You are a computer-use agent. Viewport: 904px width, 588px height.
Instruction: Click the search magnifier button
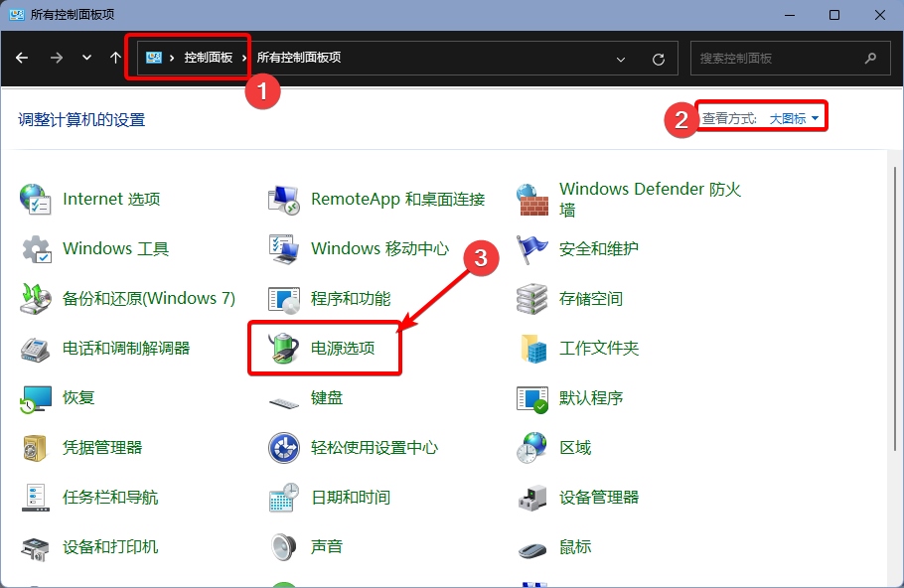tap(870, 59)
